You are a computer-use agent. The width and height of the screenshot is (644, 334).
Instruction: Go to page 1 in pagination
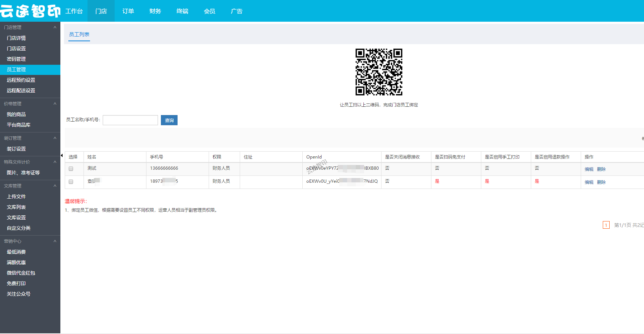606,225
